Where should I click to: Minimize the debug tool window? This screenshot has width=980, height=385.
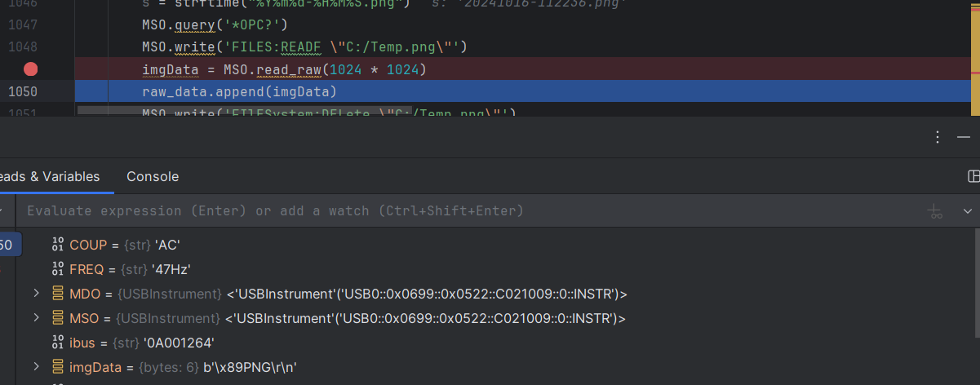(x=964, y=137)
